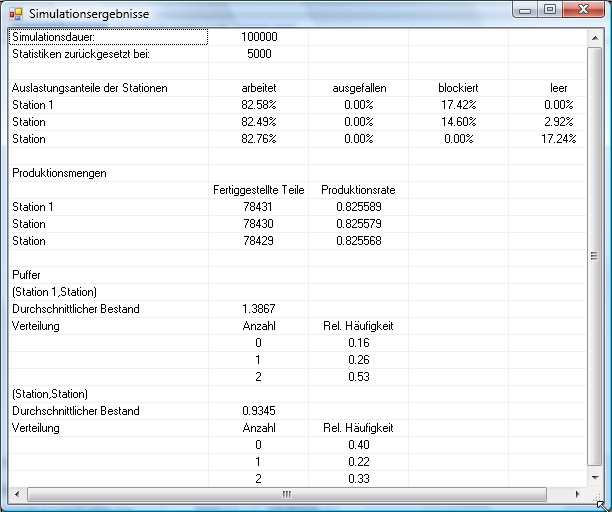The image size is (612, 512).
Task: Click the 'blockiert' column heading cell
Action: [x=458, y=88]
